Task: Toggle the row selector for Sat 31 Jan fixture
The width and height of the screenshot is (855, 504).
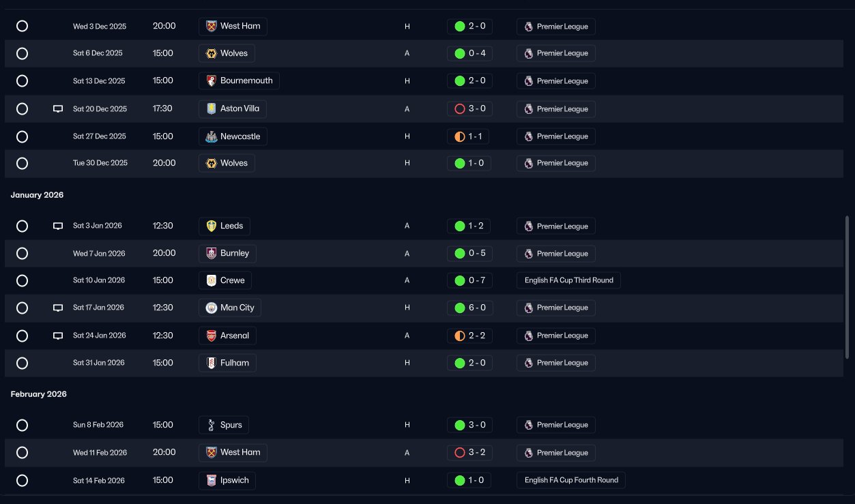Action: coord(22,363)
